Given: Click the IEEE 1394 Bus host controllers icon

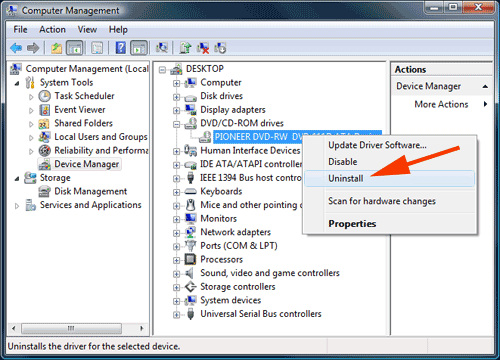Looking at the screenshot, I should coord(190,178).
